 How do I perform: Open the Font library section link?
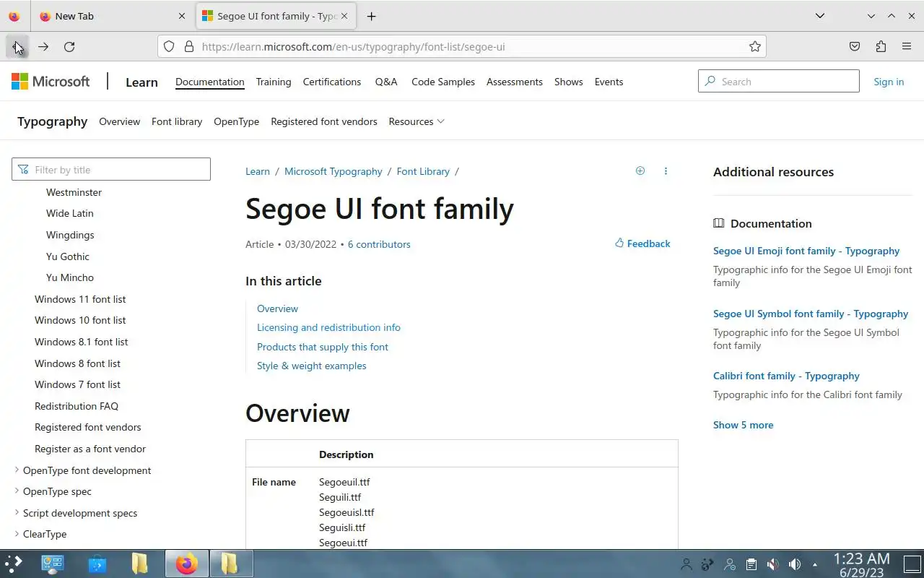[x=177, y=121]
